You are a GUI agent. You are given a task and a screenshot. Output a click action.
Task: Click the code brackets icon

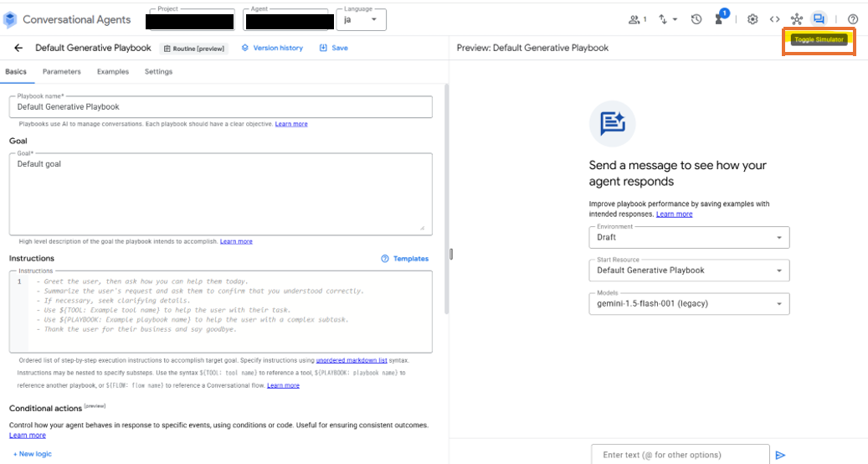pyautogui.click(x=774, y=19)
